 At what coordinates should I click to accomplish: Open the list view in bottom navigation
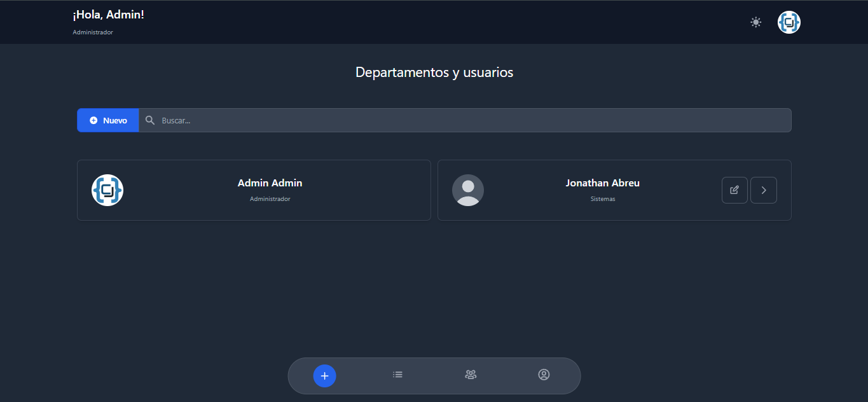point(397,375)
